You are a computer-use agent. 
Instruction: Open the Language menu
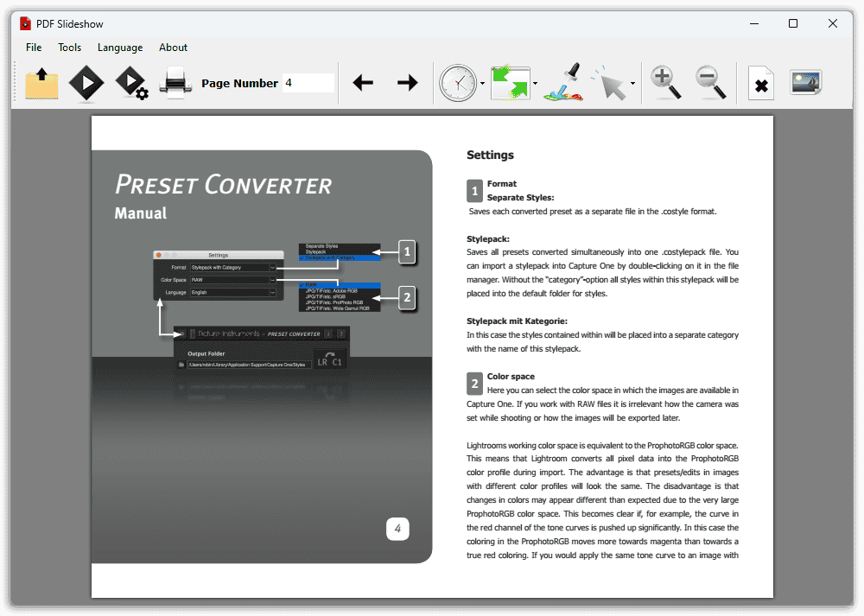point(120,48)
